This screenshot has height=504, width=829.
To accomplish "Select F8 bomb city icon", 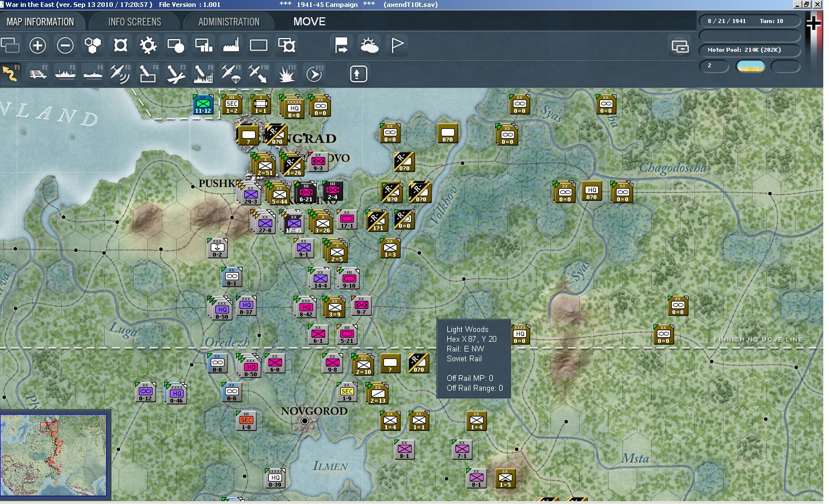I will 203,74.
